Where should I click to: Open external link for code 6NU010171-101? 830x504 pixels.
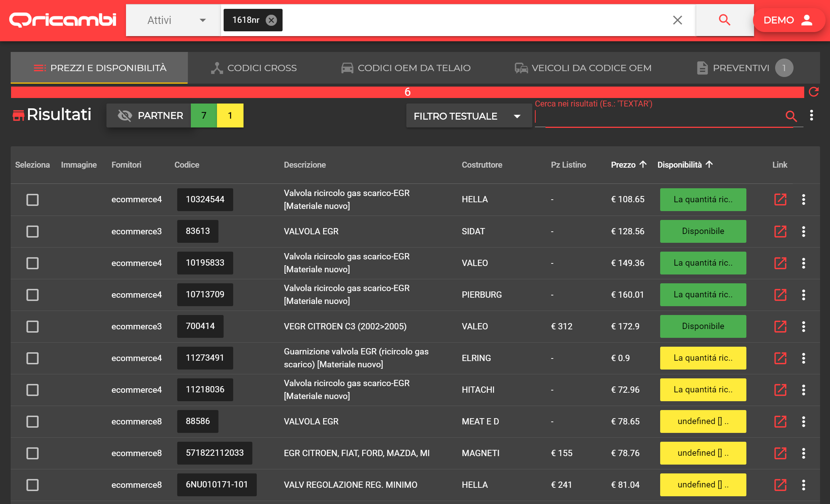click(780, 484)
